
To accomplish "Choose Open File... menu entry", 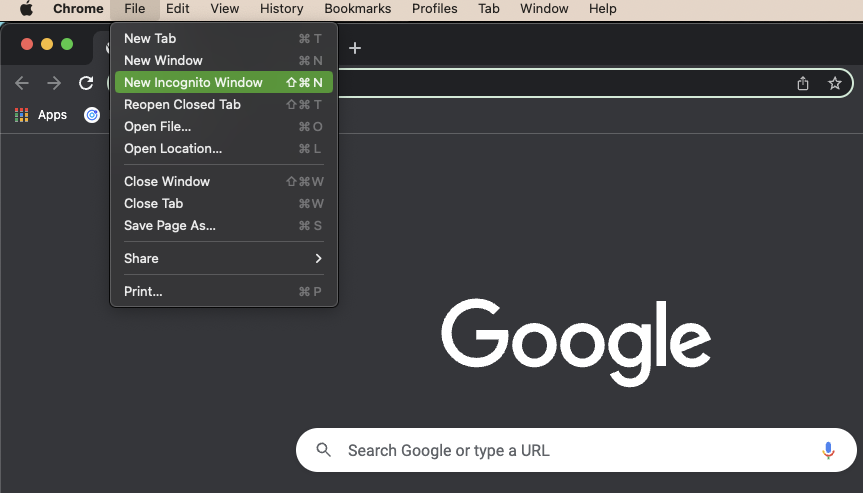I will [x=223, y=127].
